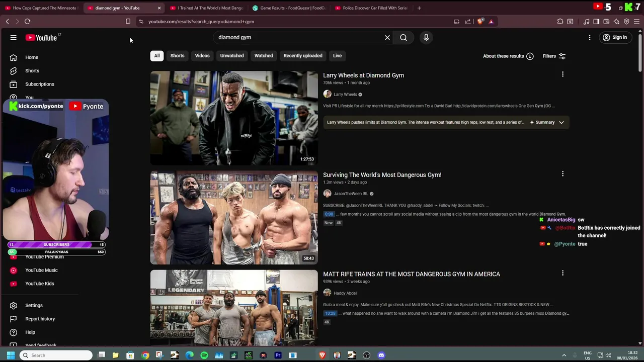Go back with browser back arrow
The height and width of the screenshot is (362, 644).
[8, 22]
